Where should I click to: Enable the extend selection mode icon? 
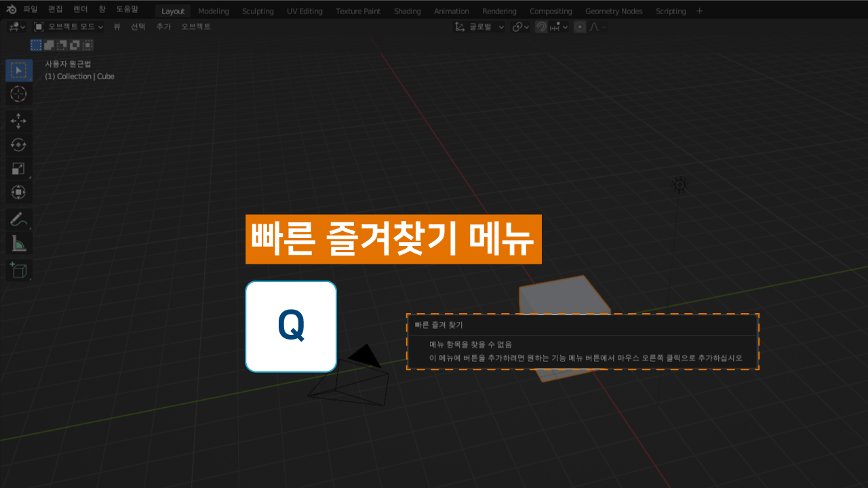(x=49, y=45)
